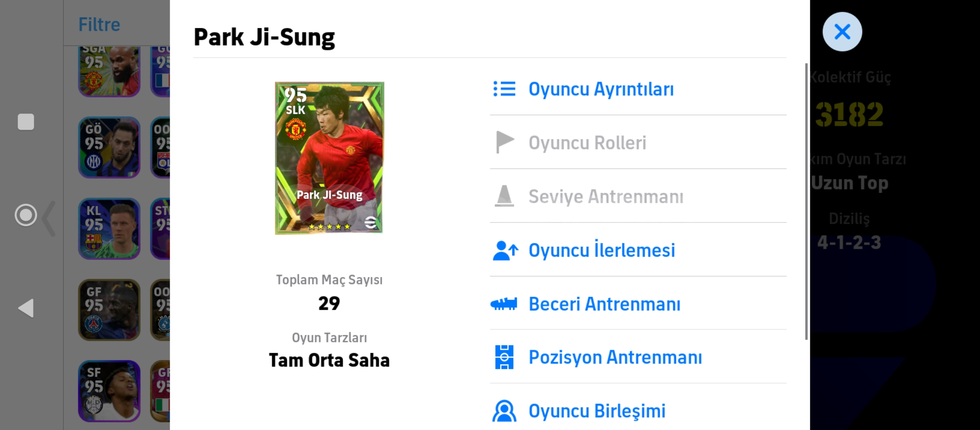Click the person icon beside Oyuncu Birleşimi
Screen dimensions: 980x430
click(504, 410)
